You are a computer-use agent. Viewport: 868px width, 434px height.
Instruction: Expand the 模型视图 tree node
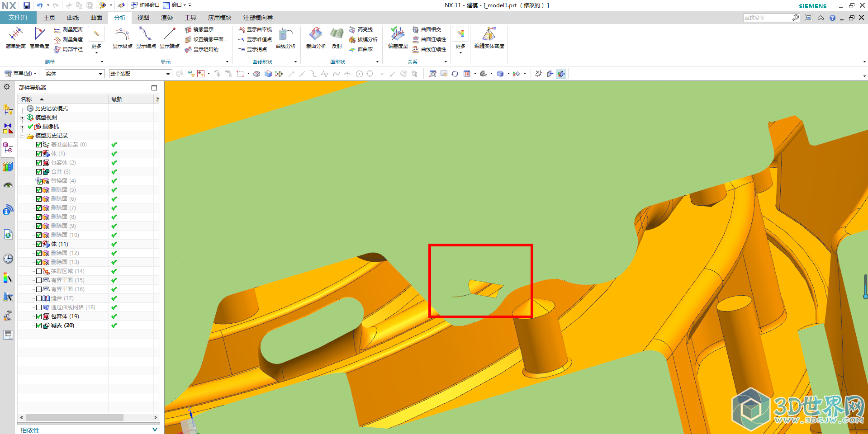pyautogui.click(x=22, y=118)
